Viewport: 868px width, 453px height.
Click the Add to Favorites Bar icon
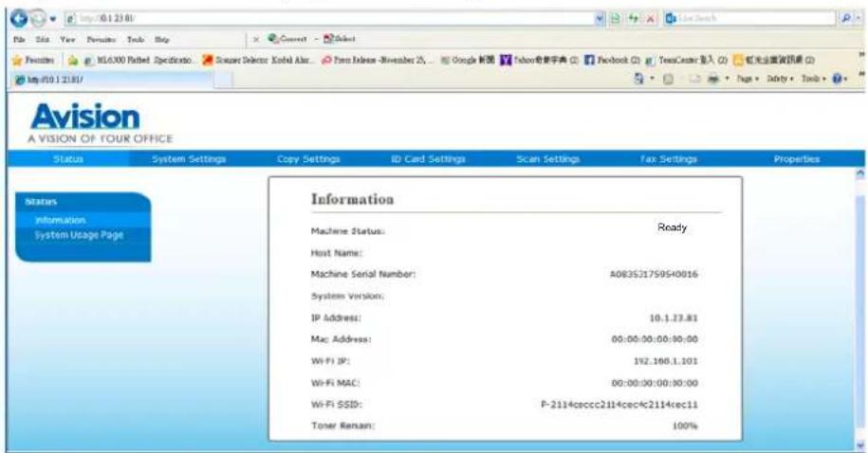[72, 60]
